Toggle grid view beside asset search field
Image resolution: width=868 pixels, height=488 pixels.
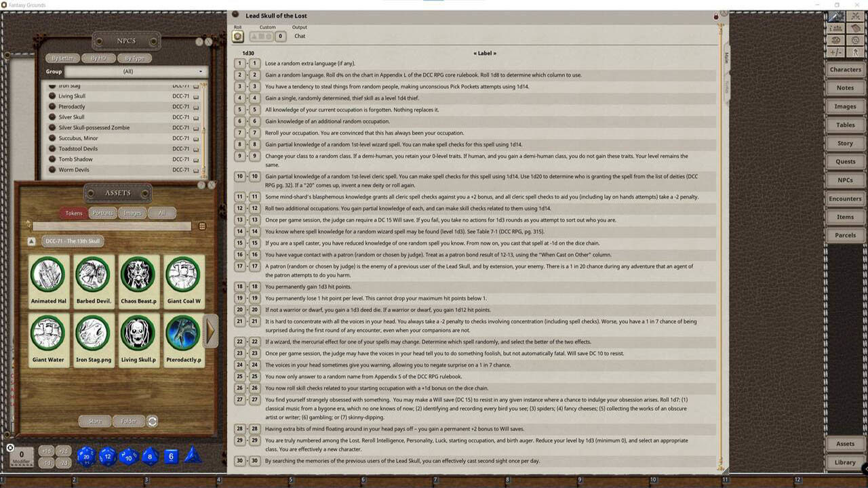click(202, 226)
